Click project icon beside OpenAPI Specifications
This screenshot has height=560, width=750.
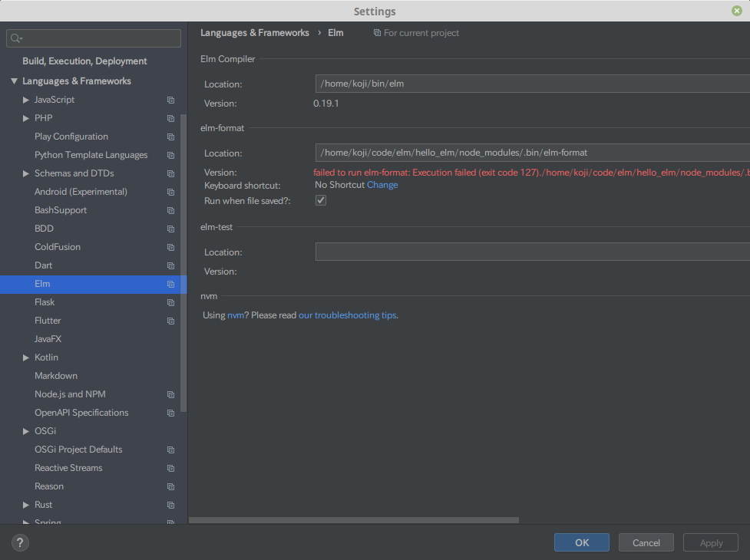click(170, 413)
